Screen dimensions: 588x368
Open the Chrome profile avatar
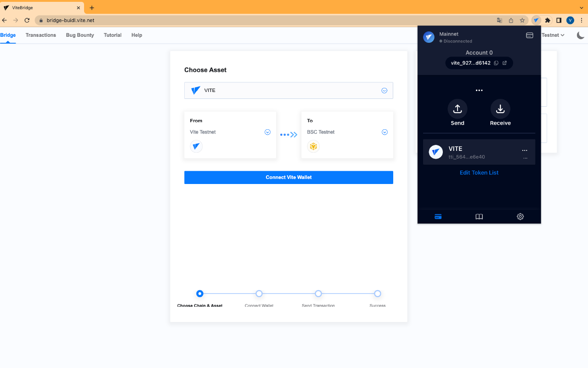pos(570,20)
